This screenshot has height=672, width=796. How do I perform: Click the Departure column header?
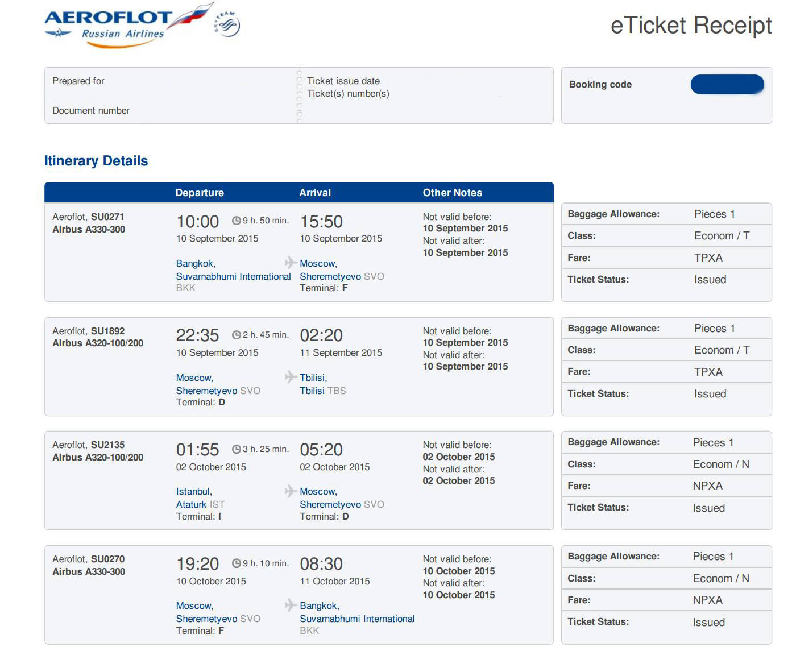[x=200, y=193]
